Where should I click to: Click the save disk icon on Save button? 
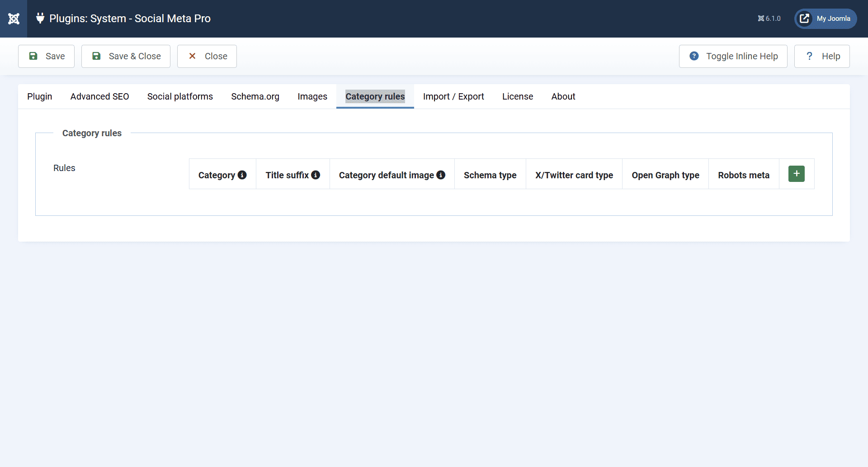(x=33, y=56)
